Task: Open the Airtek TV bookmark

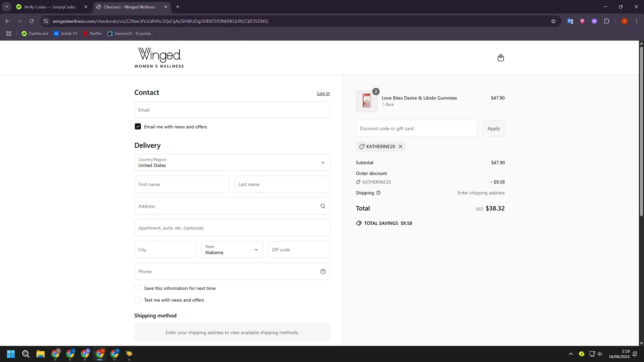Action: tap(66, 33)
